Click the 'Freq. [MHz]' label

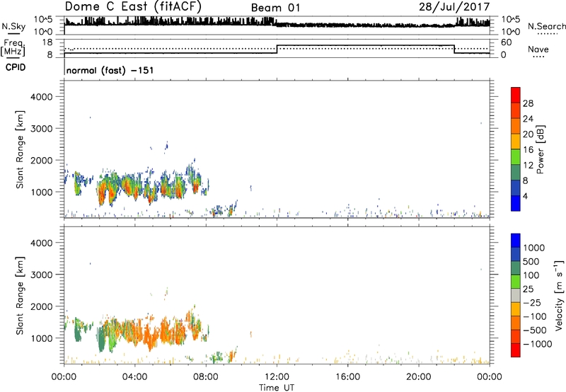point(13,48)
